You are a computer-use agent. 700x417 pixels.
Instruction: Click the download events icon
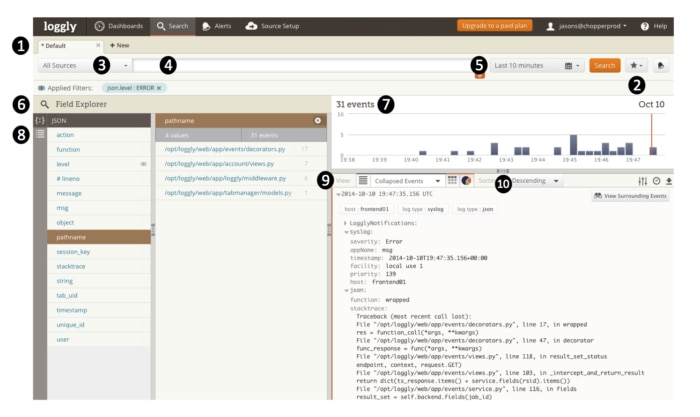pos(669,181)
